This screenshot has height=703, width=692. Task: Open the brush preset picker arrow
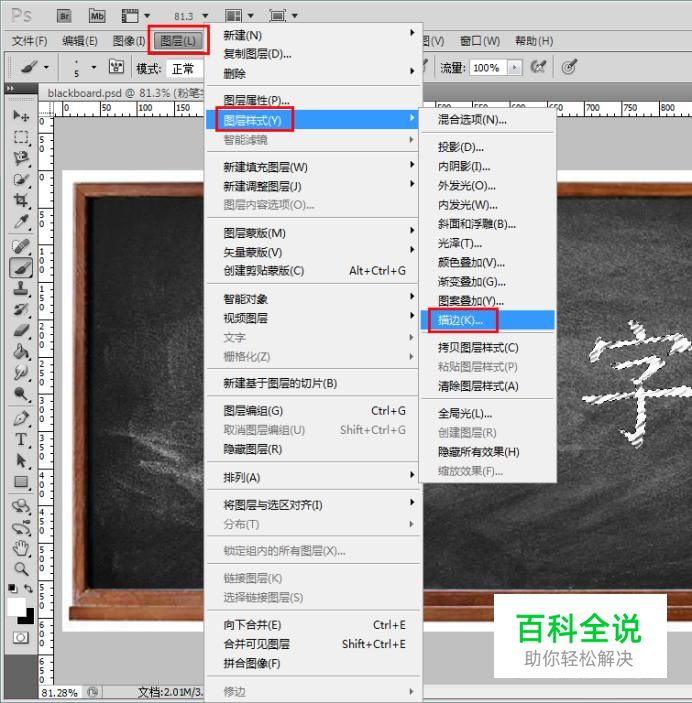pyautogui.click(x=93, y=67)
